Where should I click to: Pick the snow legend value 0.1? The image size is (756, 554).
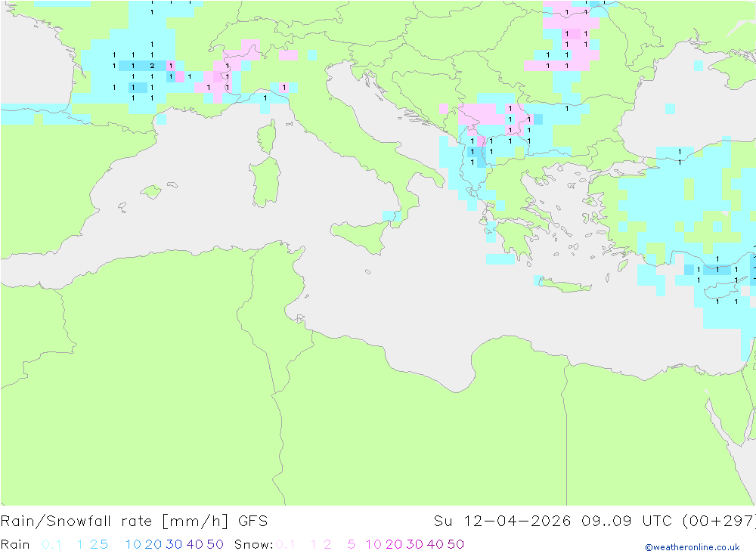286,544
